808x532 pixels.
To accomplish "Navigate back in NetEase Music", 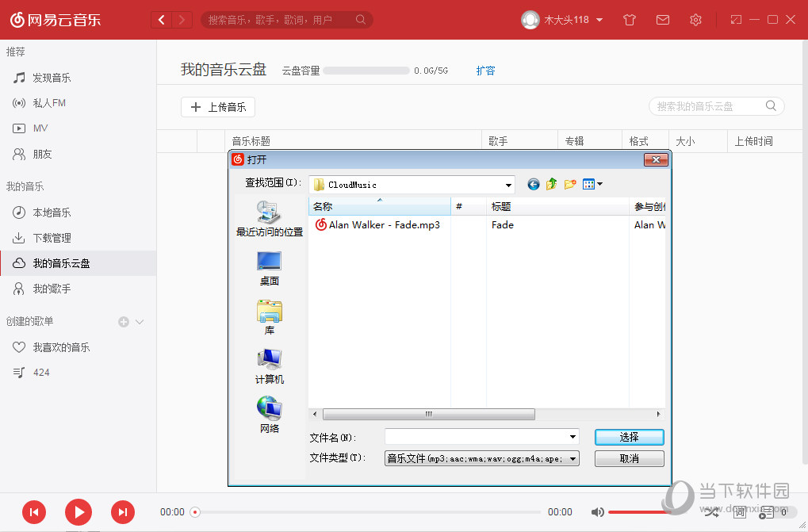I will (161, 20).
